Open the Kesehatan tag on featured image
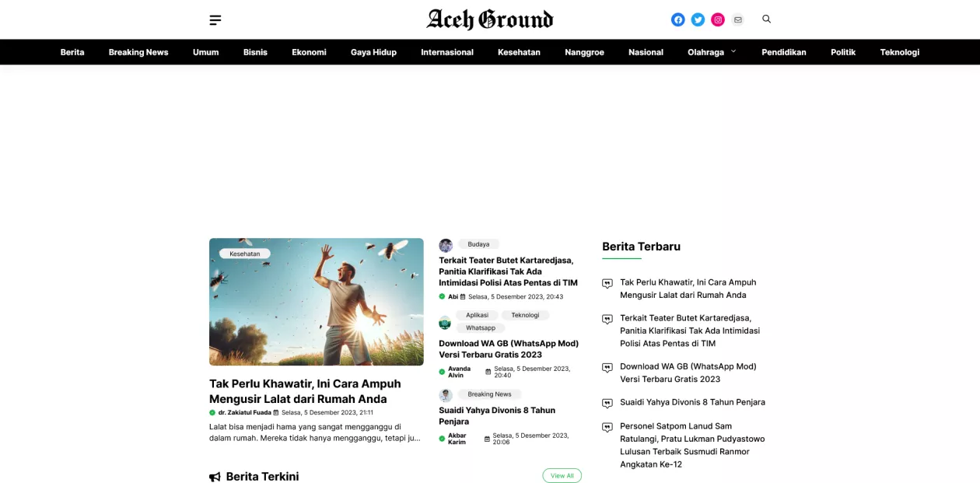The width and height of the screenshot is (980, 483). pos(245,254)
